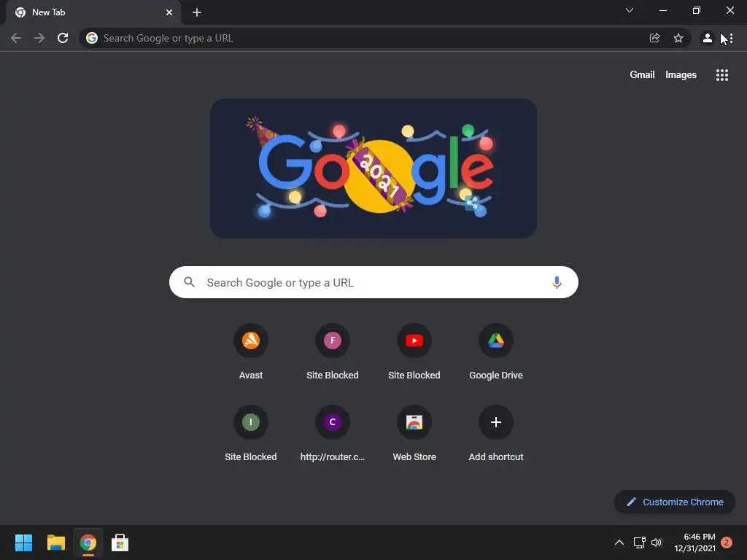Click the network icon in system tray
The image size is (747, 560).
coord(639,542)
